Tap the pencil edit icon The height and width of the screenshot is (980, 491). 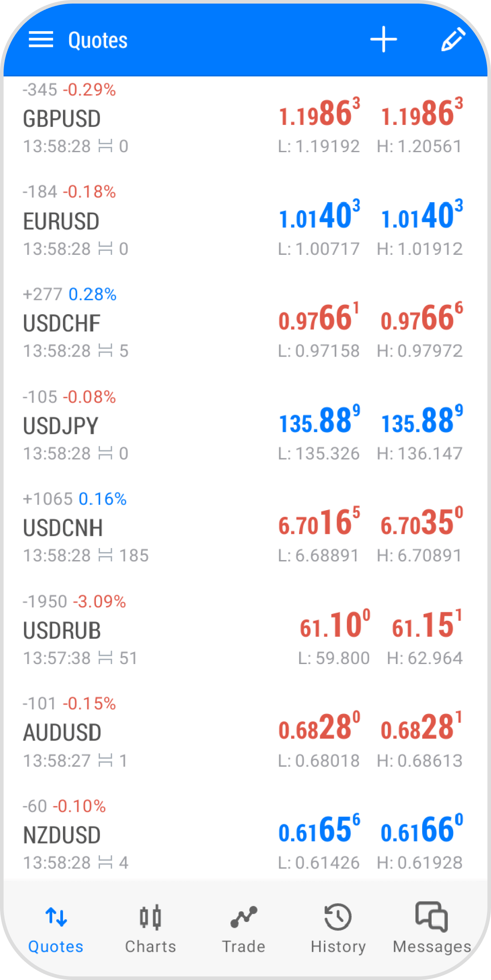pos(453,40)
